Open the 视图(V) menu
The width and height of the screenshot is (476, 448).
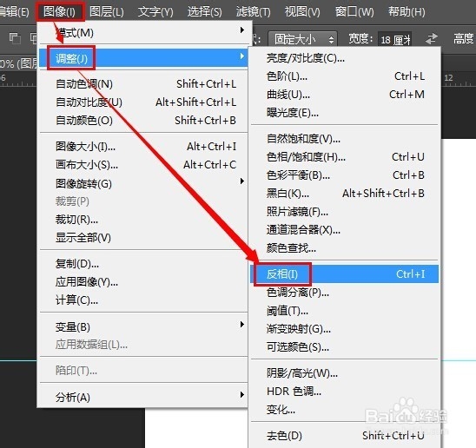click(302, 12)
